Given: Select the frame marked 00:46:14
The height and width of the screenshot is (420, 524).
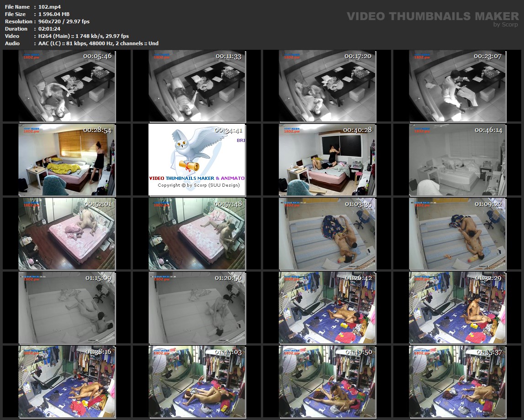Looking at the screenshot, I should pos(457,160).
